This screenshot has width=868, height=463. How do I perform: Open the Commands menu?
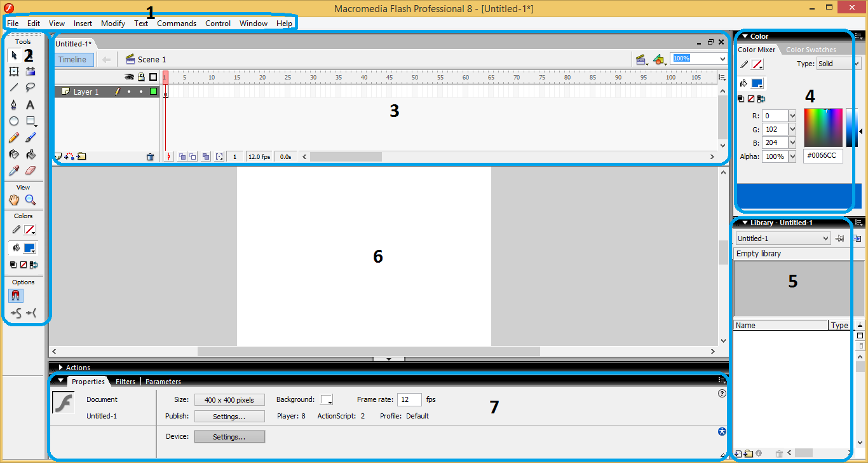[x=177, y=24]
